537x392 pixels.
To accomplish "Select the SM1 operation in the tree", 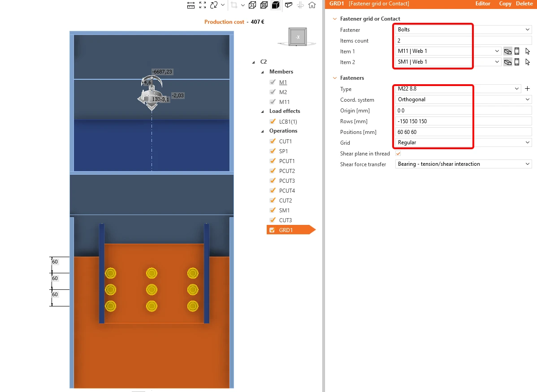I will 284,210.
